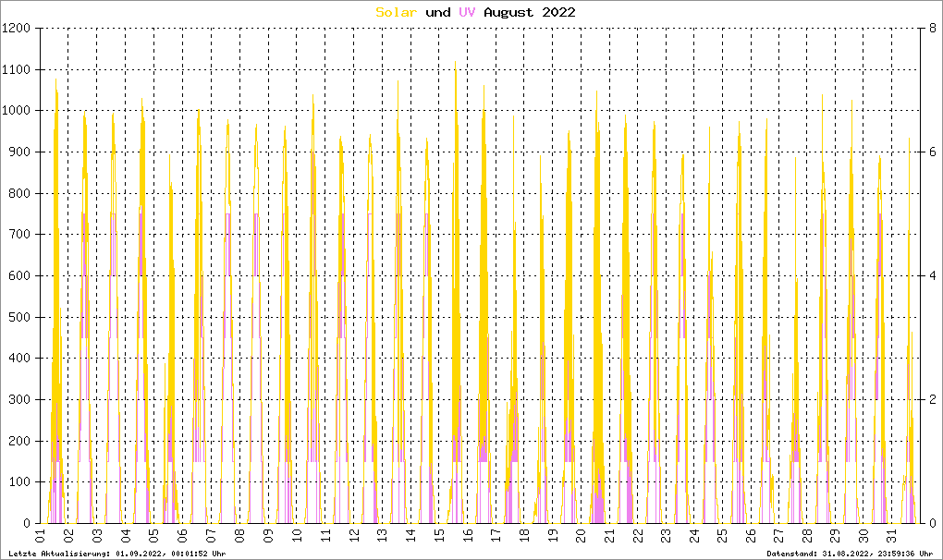Select day 10 on the date axis
Image resolution: width=943 pixels, height=560 pixels.
click(296, 537)
